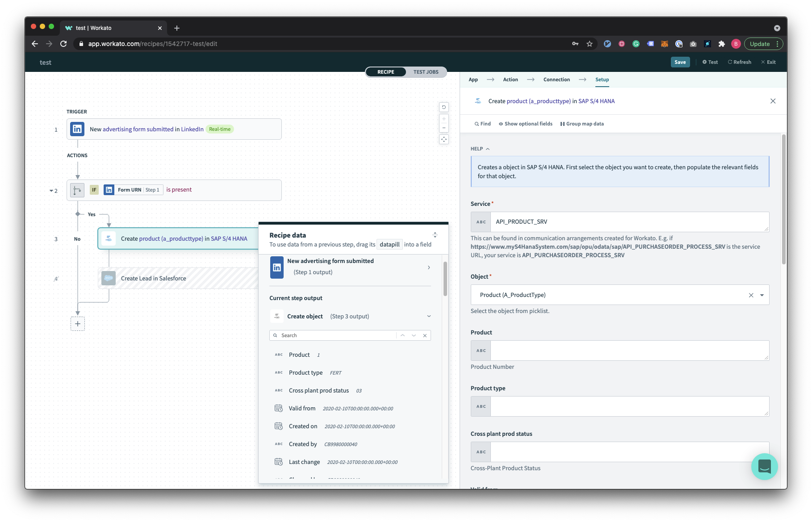Click the IF condition branch icon
Screen dimensions: 812x522
[x=77, y=190]
